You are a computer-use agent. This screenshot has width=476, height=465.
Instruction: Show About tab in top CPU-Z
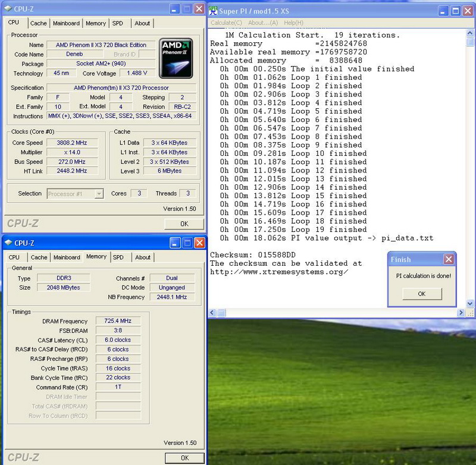[x=142, y=23]
